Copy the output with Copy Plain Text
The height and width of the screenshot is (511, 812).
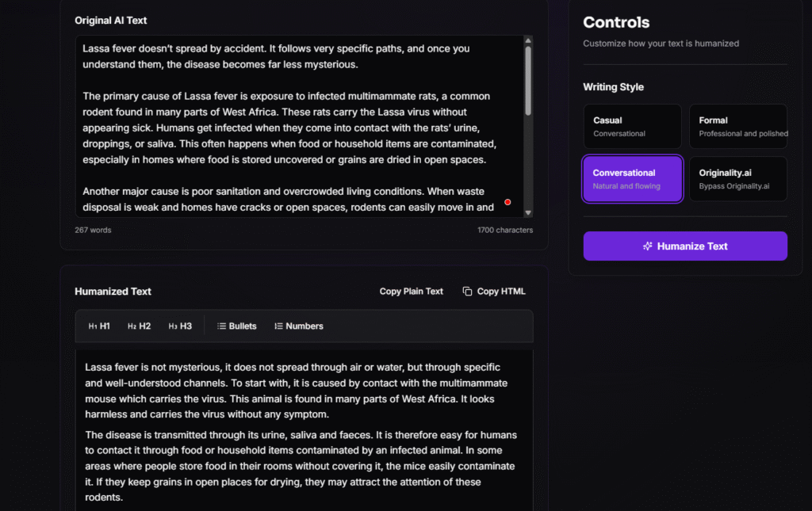pyautogui.click(x=411, y=292)
